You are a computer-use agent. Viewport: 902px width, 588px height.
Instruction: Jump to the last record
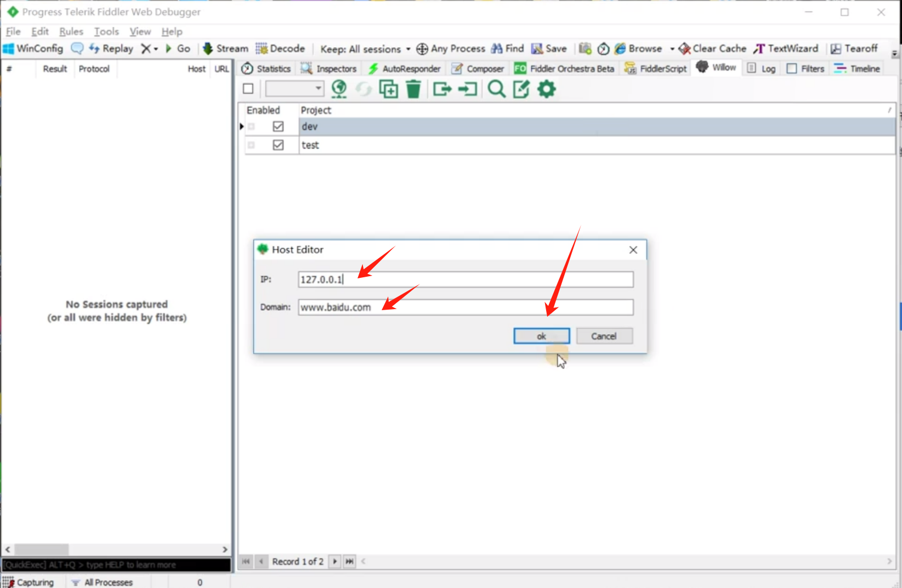pos(349,561)
